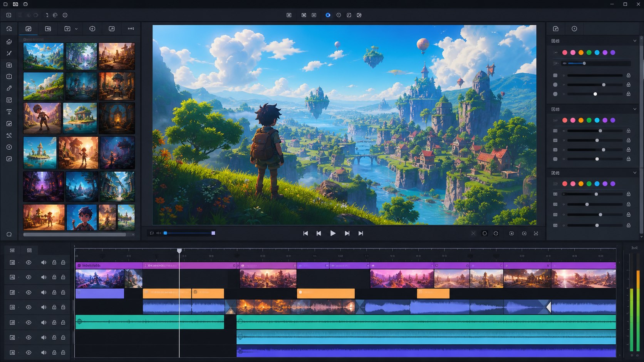Collapse the third section in right panel
The image size is (644, 362).
click(635, 173)
